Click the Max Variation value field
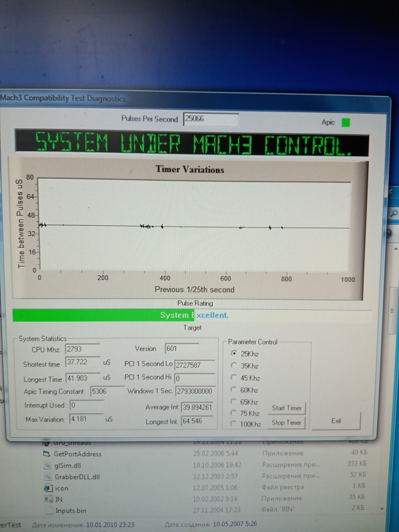399x532 pixels. [86, 419]
